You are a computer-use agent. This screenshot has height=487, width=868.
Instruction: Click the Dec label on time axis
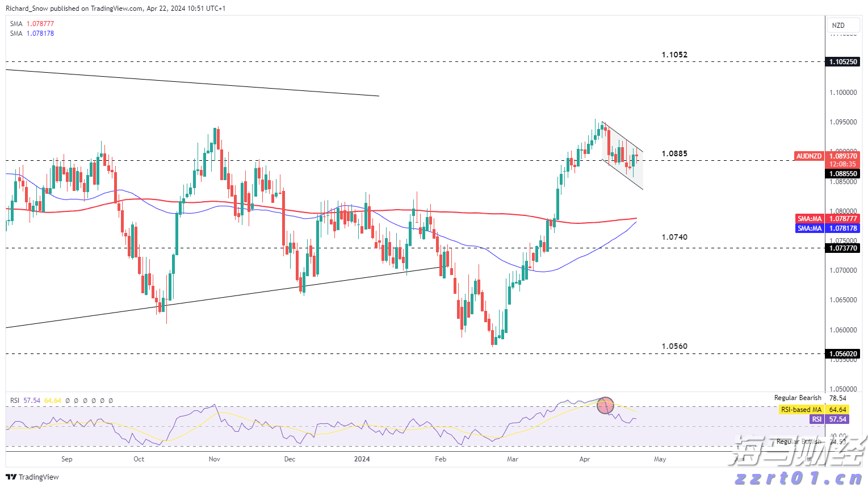(x=290, y=459)
